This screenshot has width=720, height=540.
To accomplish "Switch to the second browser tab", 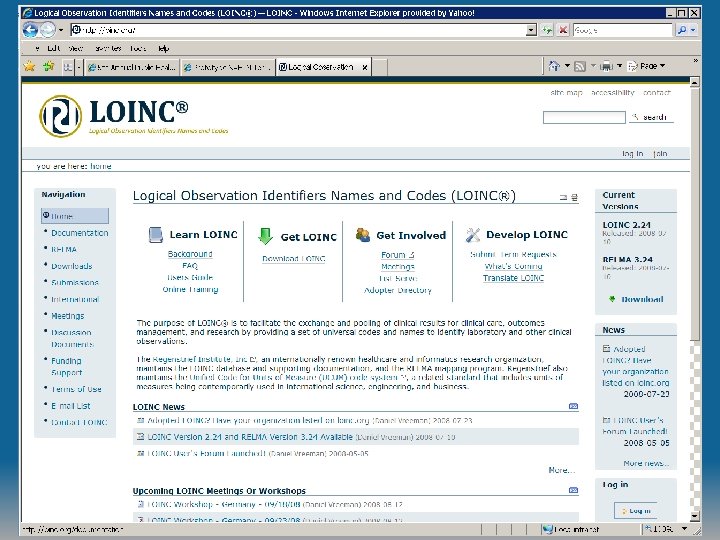I will [228, 67].
